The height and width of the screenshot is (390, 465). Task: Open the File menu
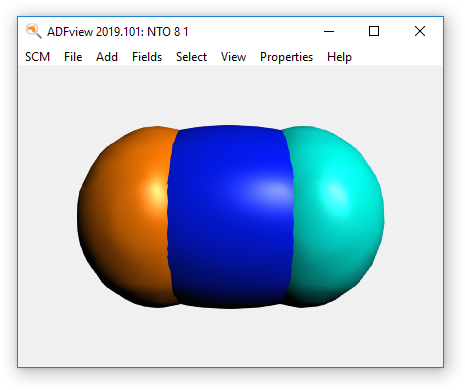tap(73, 57)
